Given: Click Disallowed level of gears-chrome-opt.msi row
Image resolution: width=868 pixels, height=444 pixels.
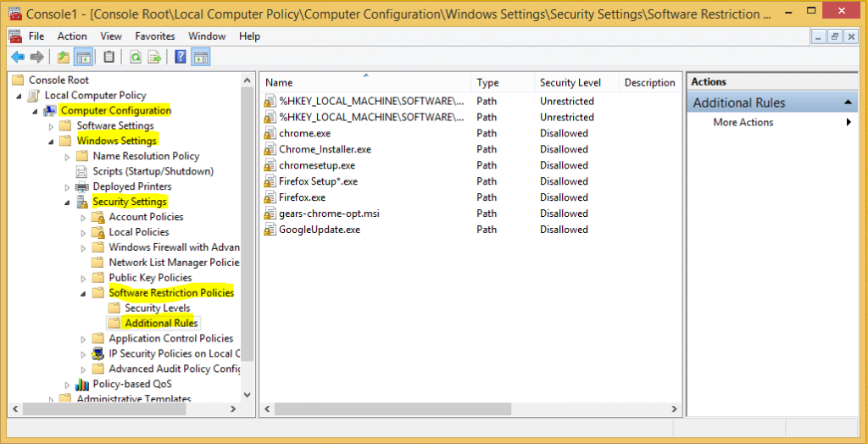Looking at the screenshot, I should point(564,214).
